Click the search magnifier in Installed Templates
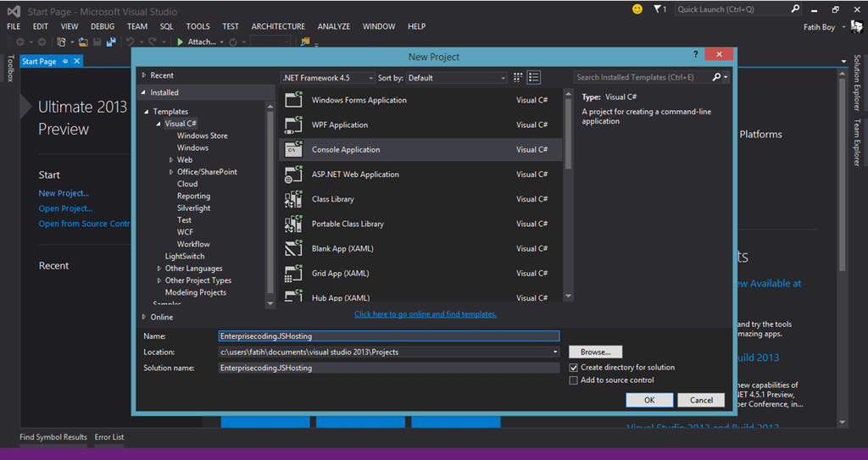Viewport: 868px width, 460px height. pos(716,77)
